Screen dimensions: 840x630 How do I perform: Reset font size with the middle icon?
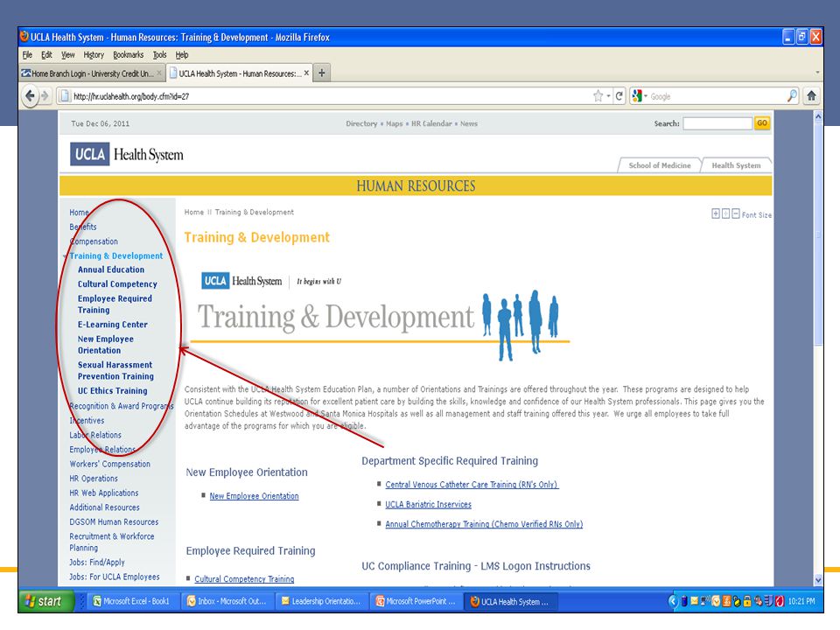tap(725, 213)
